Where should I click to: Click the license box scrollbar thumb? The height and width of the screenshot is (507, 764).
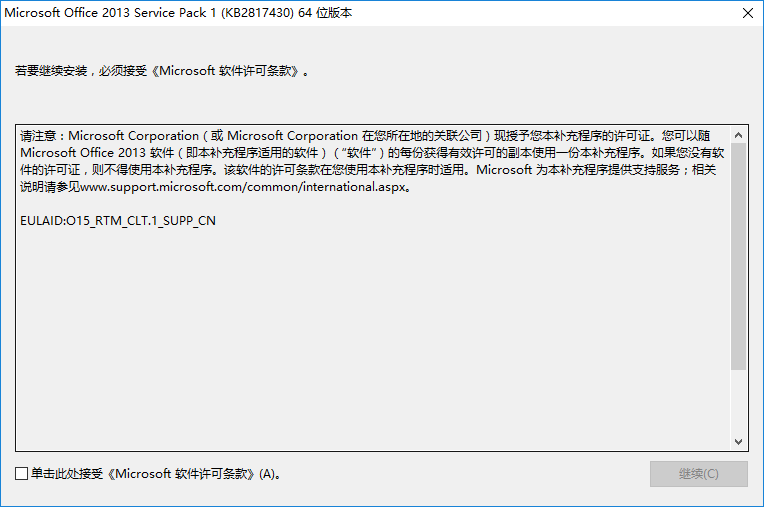coord(738,256)
